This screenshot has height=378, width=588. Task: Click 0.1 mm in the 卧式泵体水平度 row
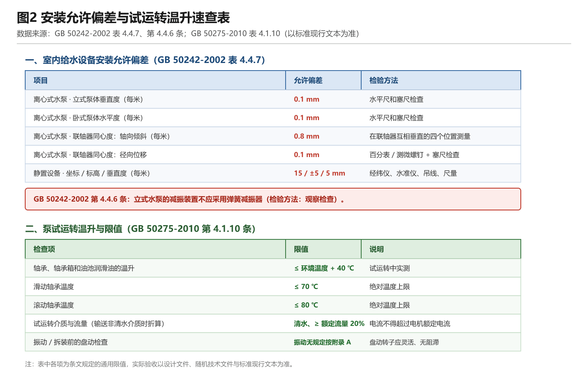[307, 118]
